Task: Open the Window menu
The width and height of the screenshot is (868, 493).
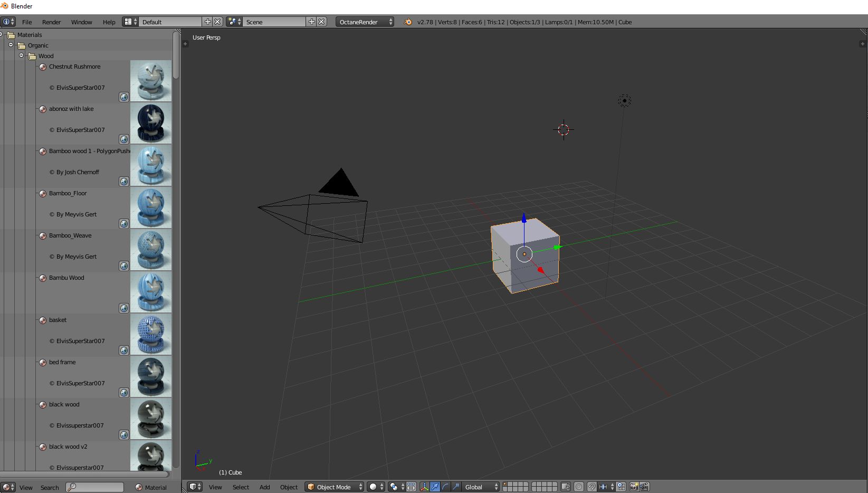Action: (x=82, y=22)
